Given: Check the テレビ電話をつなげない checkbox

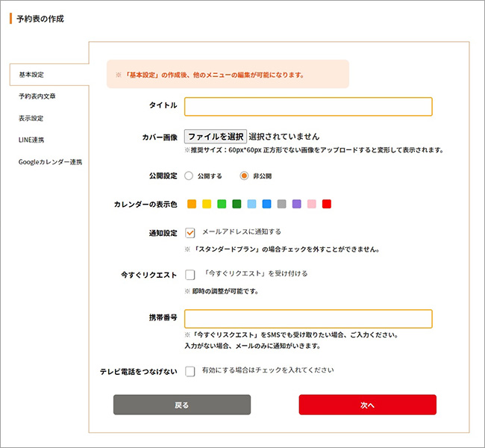Looking at the screenshot, I should pos(190,370).
